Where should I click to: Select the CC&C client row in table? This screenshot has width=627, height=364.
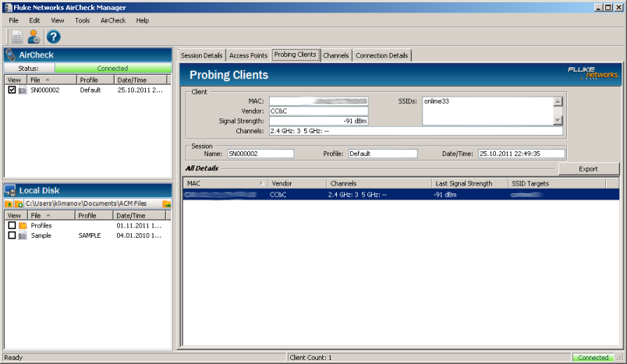[401, 195]
